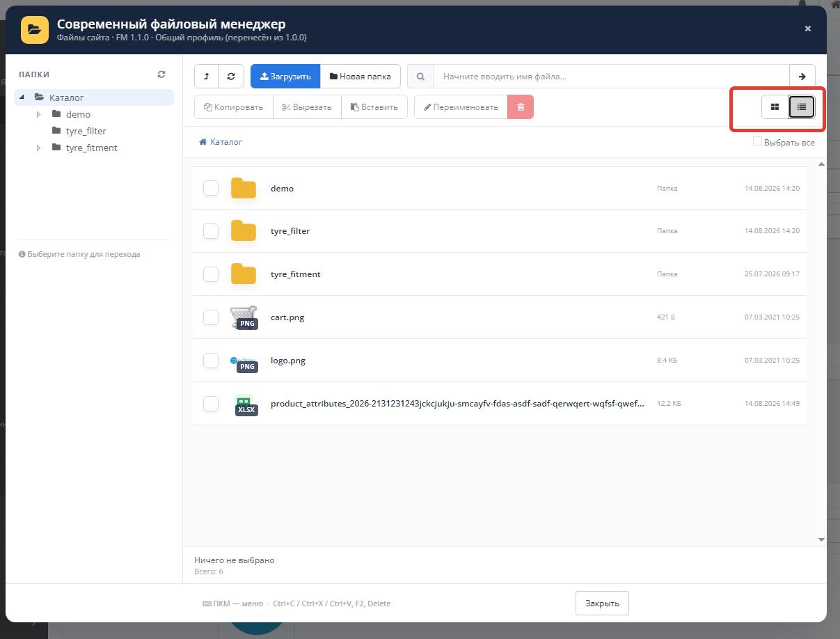840x639 pixels.
Task: Click the demo folder name in the list
Action: coord(282,189)
